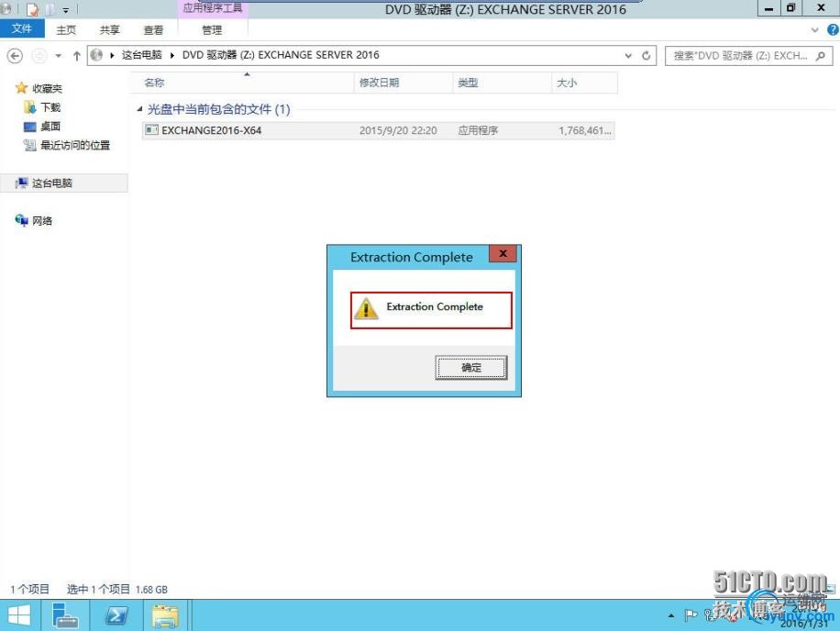Click the properties icon in the quick access toolbar
The height and width of the screenshot is (631, 840).
[x=32, y=9]
